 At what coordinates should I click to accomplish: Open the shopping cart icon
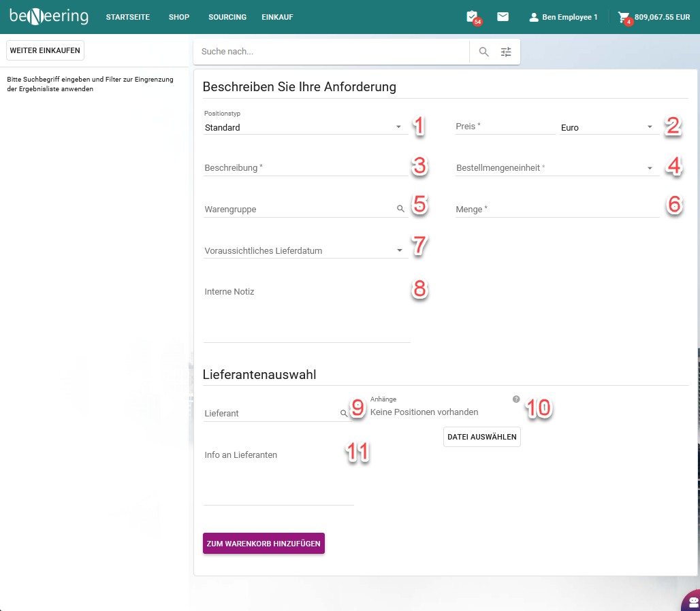pyautogui.click(x=623, y=17)
